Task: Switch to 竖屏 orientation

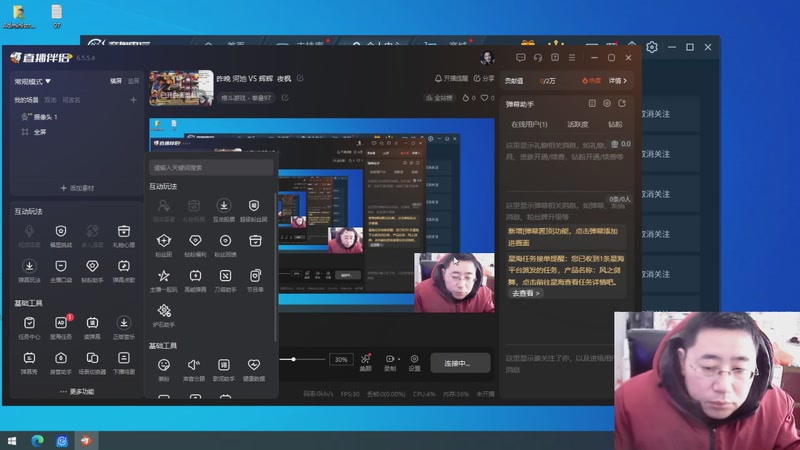Action: click(x=133, y=81)
